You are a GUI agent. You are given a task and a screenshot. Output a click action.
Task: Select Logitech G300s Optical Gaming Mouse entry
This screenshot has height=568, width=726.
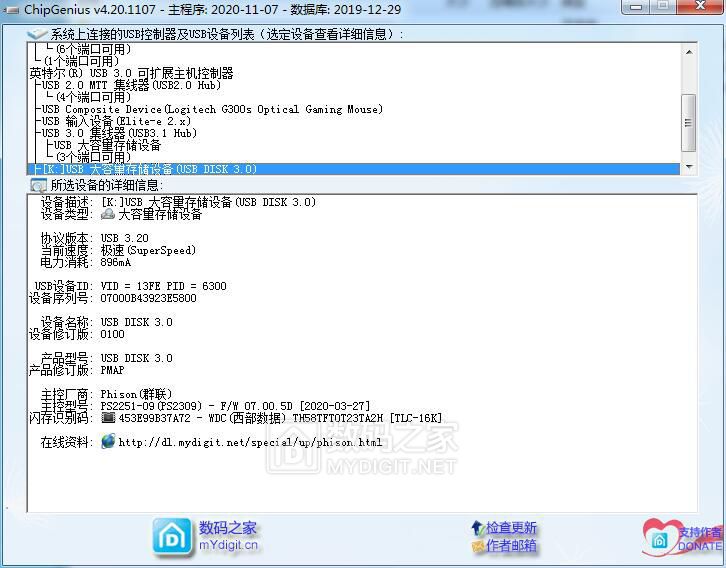point(211,109)
